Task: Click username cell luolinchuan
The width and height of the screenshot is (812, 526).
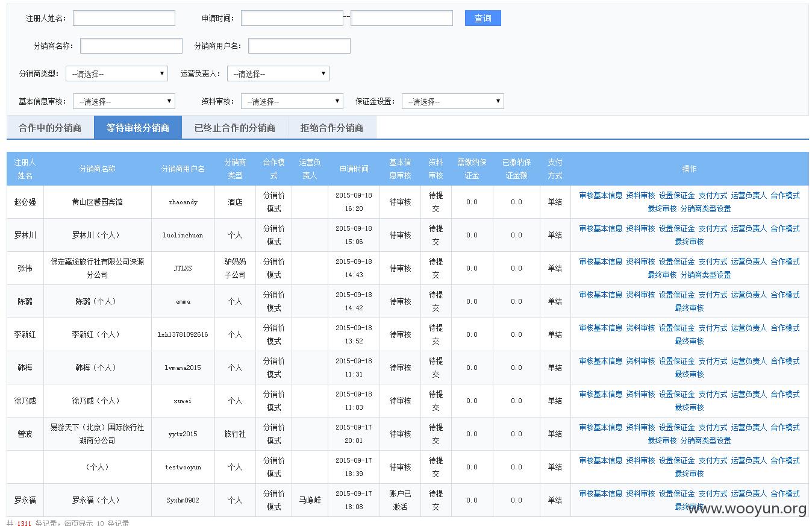Action: click(x=183, y=235)
